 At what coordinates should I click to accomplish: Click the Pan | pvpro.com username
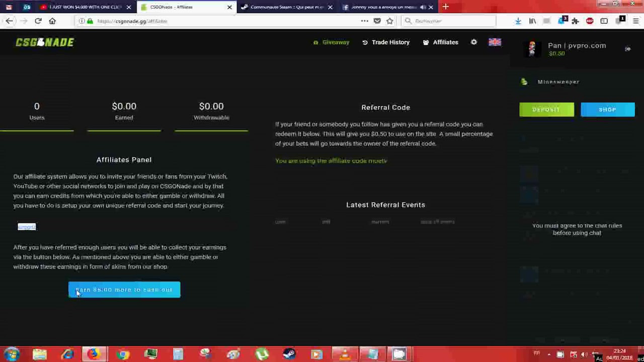(x=577, y=45)
